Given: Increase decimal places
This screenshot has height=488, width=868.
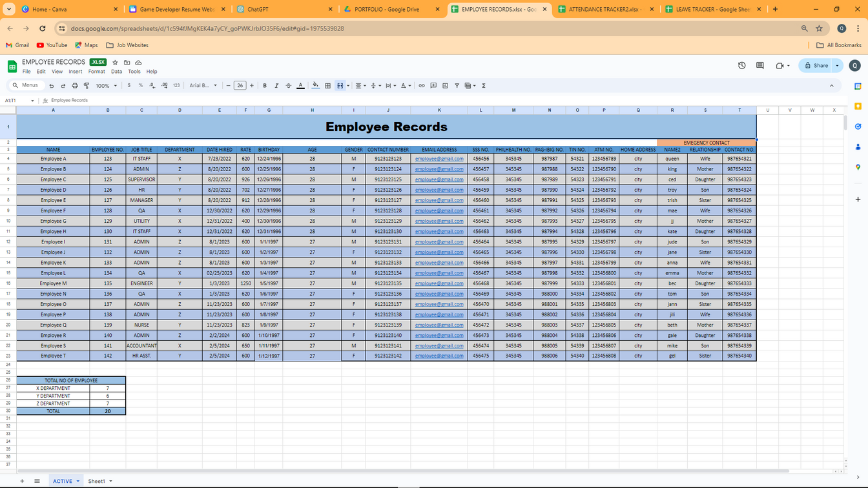Looking at the screenshot, I should 165,86.
